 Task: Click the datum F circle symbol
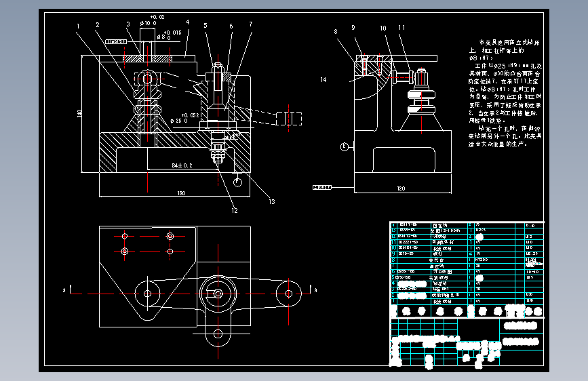(237, 182)
